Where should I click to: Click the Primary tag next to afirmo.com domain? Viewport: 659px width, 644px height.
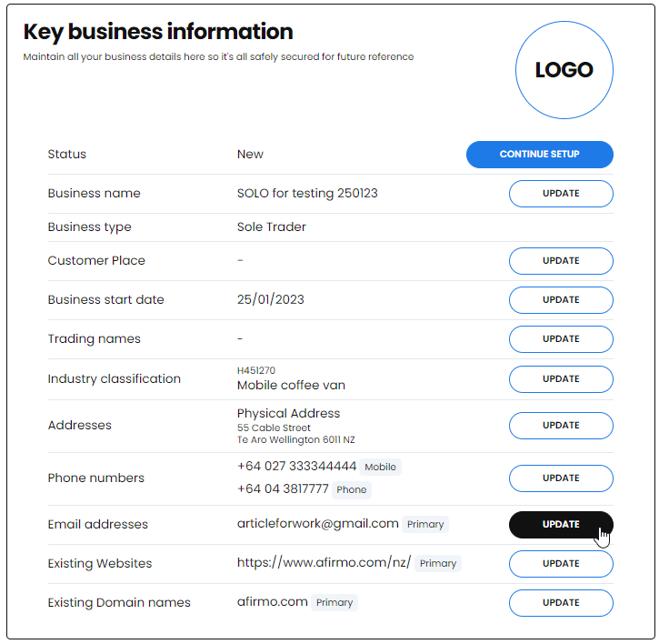(334, 602)
